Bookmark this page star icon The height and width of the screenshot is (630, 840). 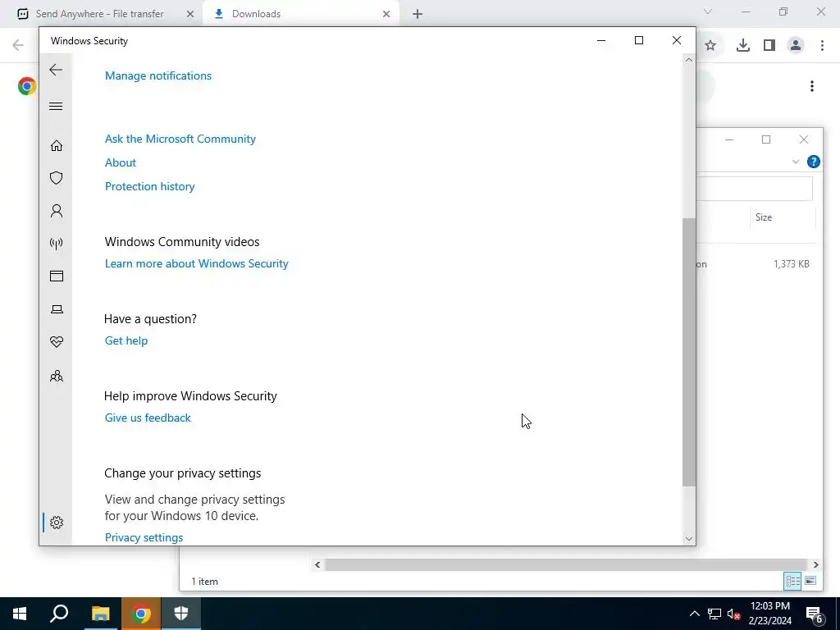click(710, 45)
